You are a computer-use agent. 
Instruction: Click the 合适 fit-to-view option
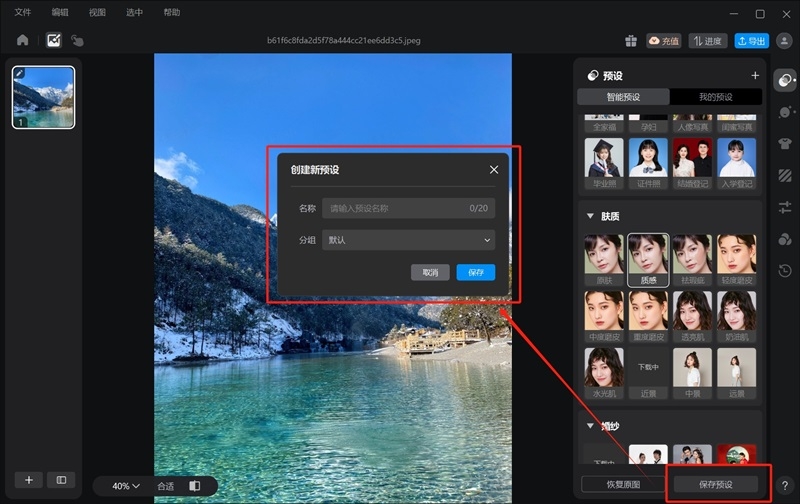[x=165, y=486]
